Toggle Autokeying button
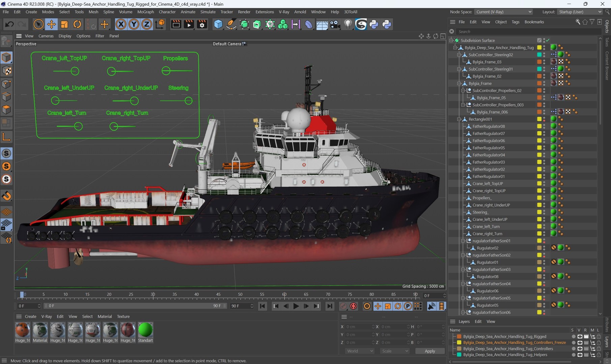611x364 pixels. (353, 306)
